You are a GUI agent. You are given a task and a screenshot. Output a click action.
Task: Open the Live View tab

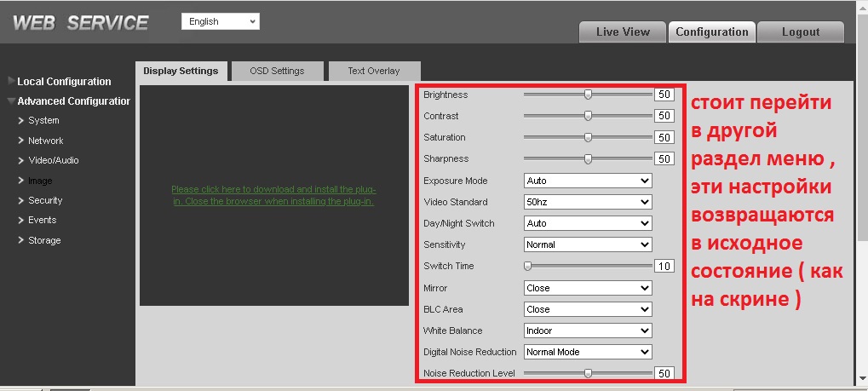[x=622, y=32]
